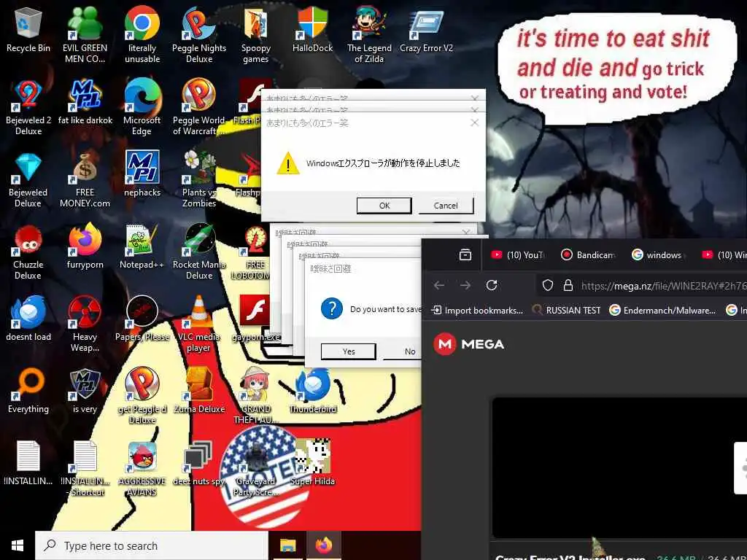747x560 pixels.
Task: Open 'is very' MPI shield shortcut
Action: tap(85, 391)
